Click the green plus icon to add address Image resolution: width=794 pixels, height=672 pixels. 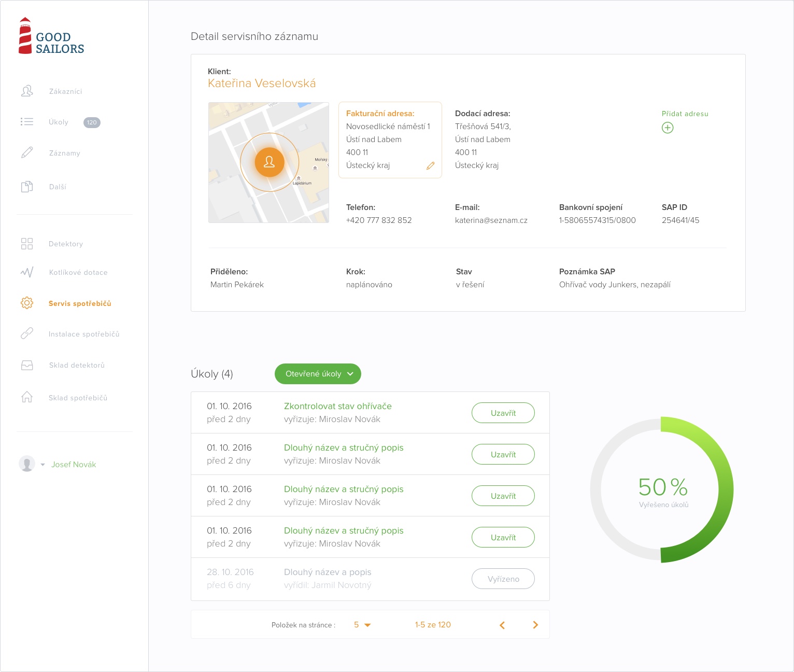coord(668,128)
